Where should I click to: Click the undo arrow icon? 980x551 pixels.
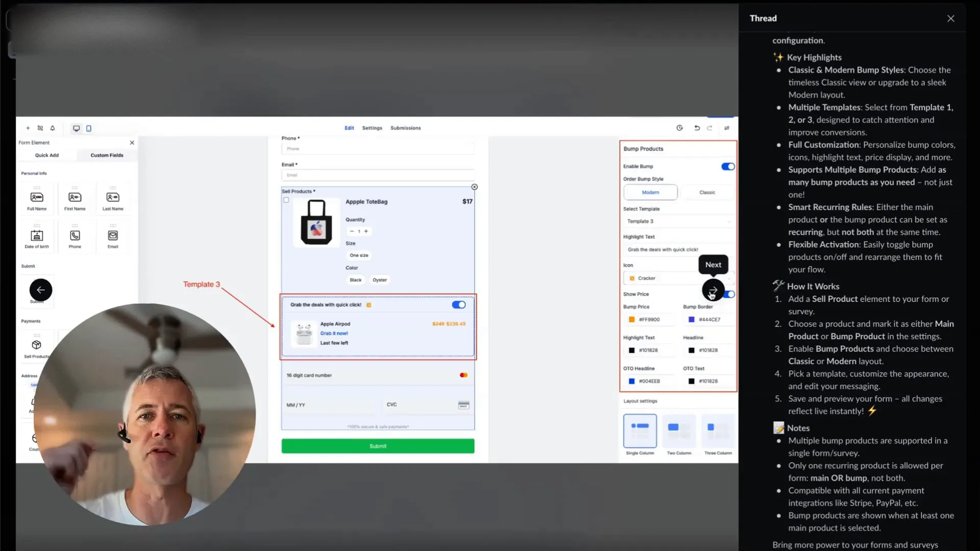point(697,128)
